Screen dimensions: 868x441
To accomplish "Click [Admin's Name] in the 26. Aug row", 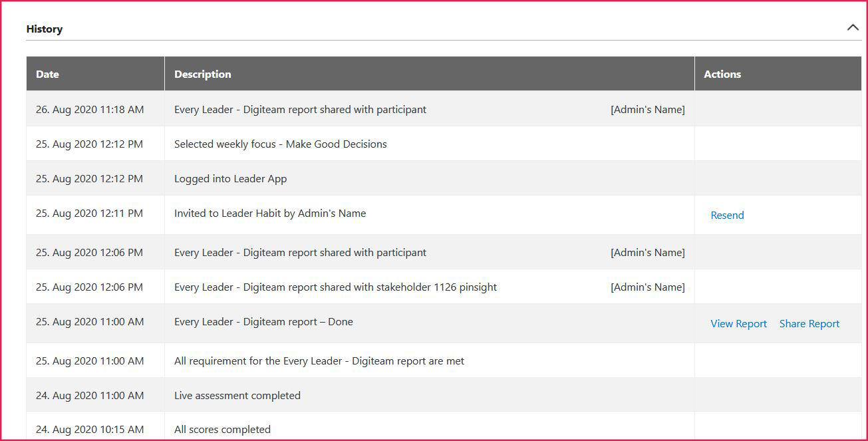I will point(647,110).
